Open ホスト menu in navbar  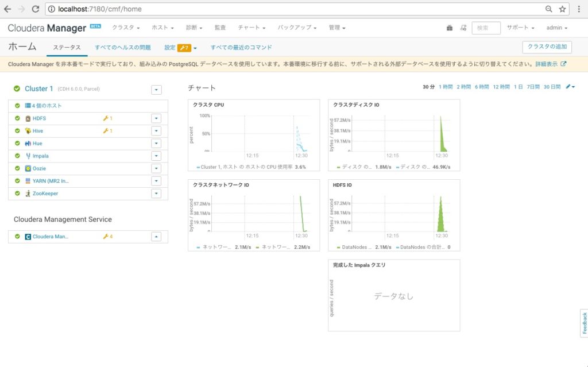[163, 28]
